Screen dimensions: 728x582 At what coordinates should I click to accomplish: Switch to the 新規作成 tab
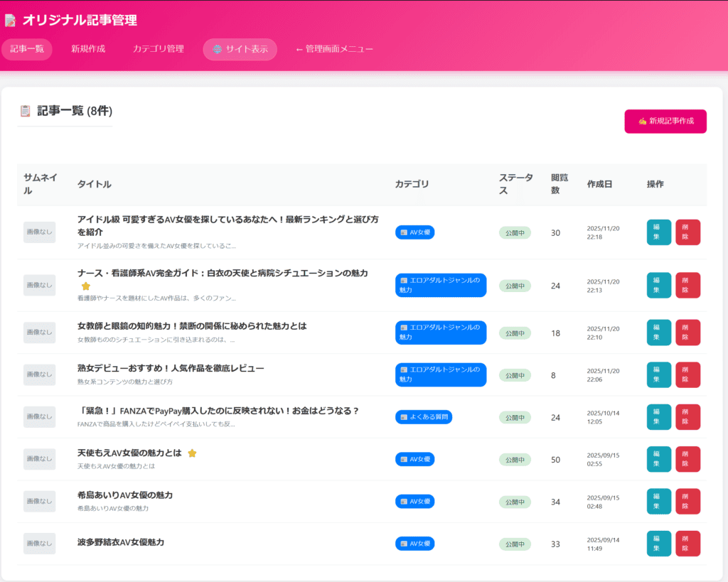point(88,49)
